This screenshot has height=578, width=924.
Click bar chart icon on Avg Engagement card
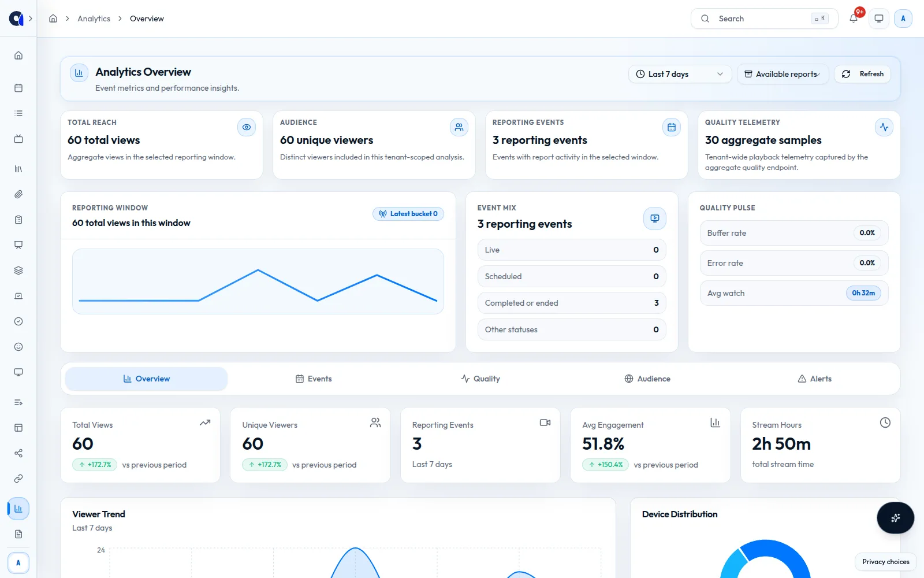pyautogui.click(x=715, y=423)
